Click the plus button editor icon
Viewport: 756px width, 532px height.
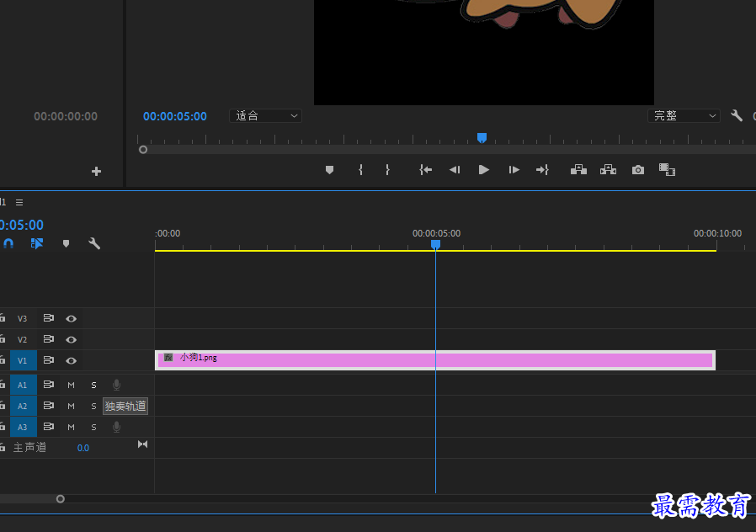pos(97,172)
